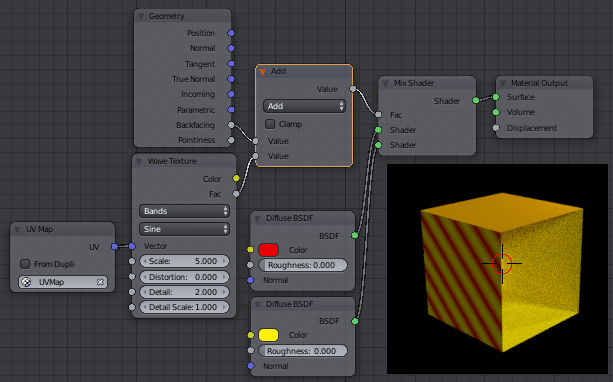The width and height of the screenshot is (613, 382).
Task: Collapse the red Diffuse BSDF node
Action: click(x=257, y=219)
